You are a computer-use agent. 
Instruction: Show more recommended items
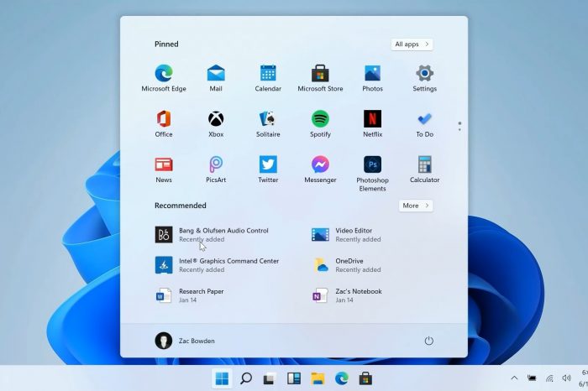click(416, 206)
